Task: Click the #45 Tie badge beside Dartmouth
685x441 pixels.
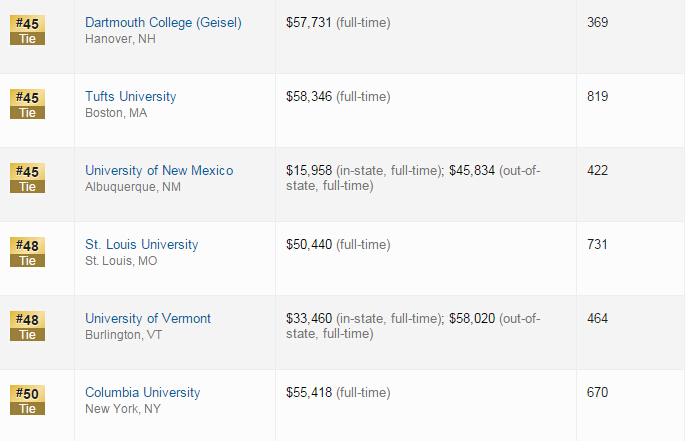Action: point(28,30)
